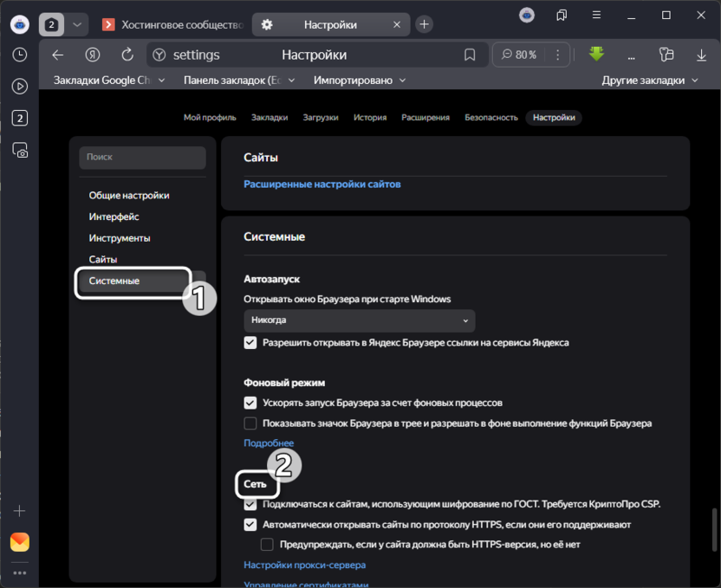Open the title bar bookmarks icon
This screenshot has width=721, height=588.
click(562, 16)
